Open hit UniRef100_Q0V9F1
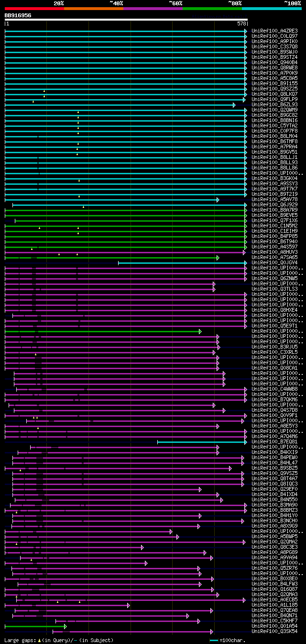Viewport: 306px width, 644px height. pyautogui.click(x=274, y=415)
